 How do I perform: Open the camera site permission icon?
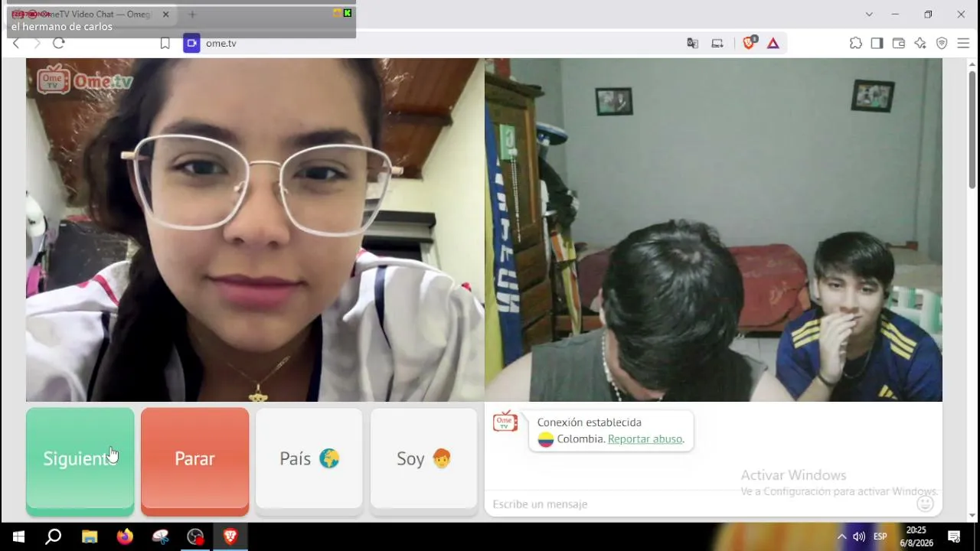click(191, 44)
